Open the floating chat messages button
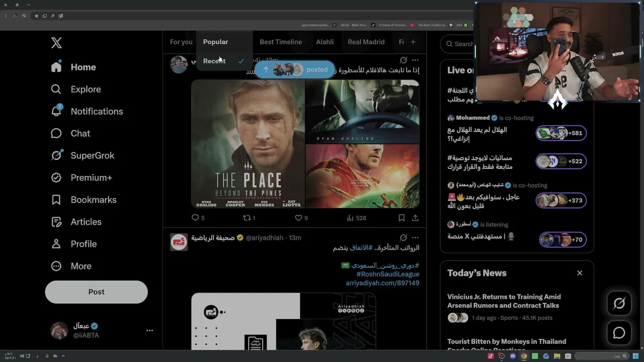This screenshot has width=644, height=362. (x=619, y=332)
